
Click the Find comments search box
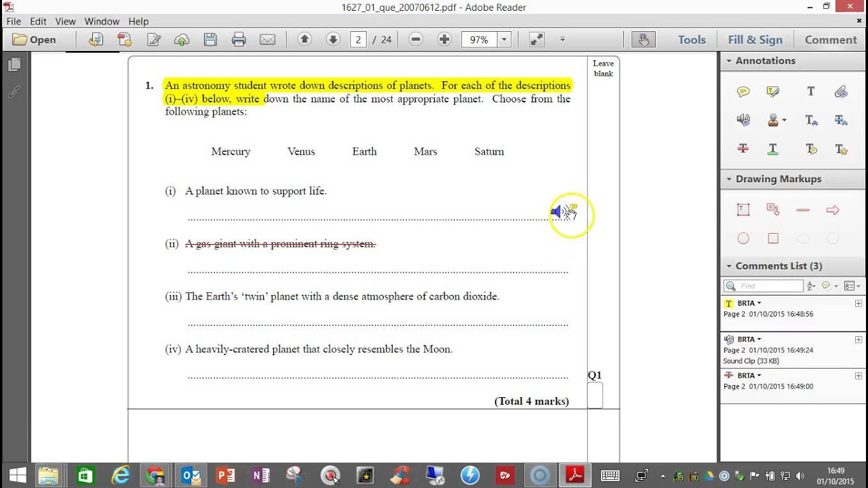click(x=764, y=286)
